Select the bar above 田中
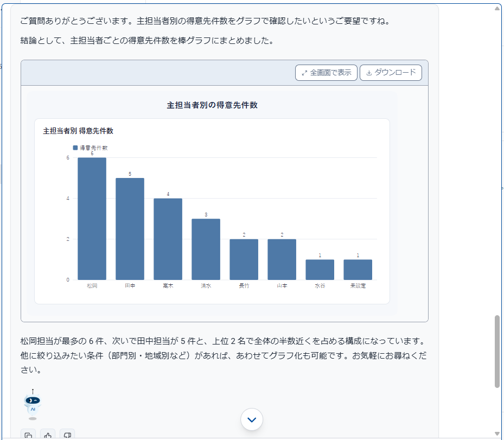 coord(130,229)
